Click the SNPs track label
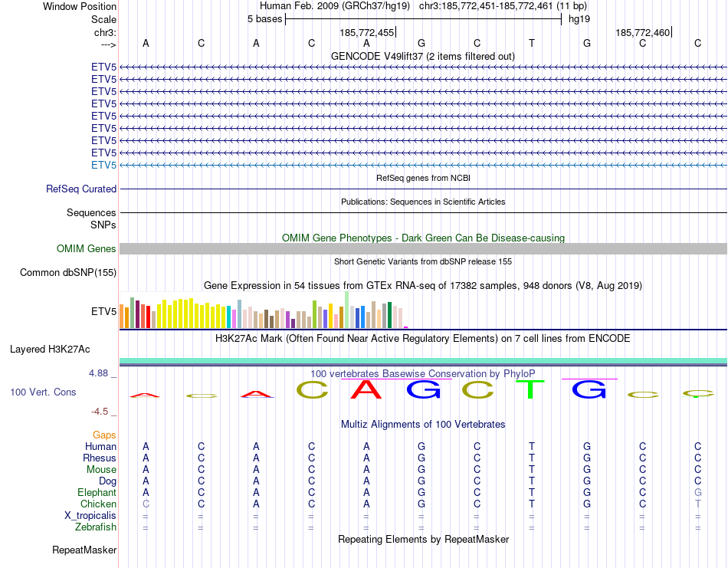Screen dimensions: 728x568 103,225
